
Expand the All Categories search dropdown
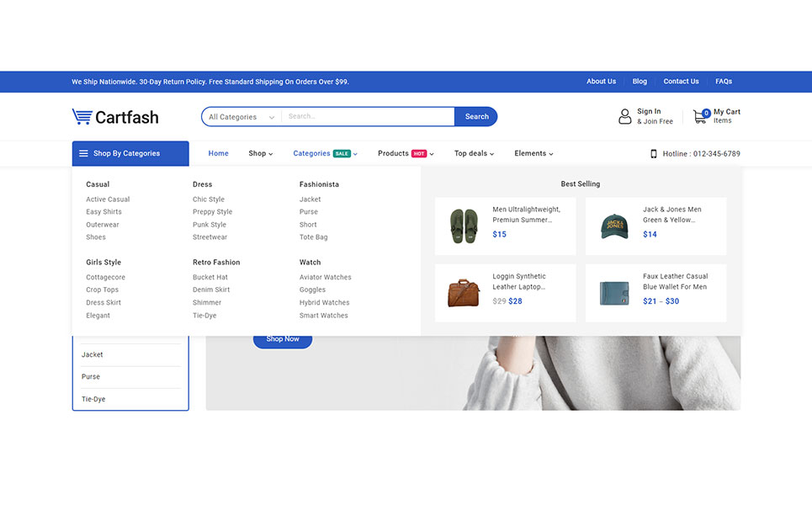(x=241, y=117)
